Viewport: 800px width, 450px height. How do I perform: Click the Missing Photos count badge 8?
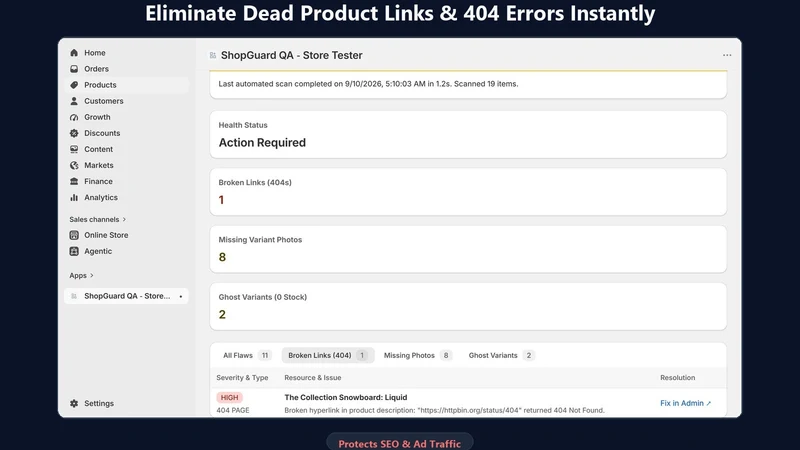coord(446,355)
